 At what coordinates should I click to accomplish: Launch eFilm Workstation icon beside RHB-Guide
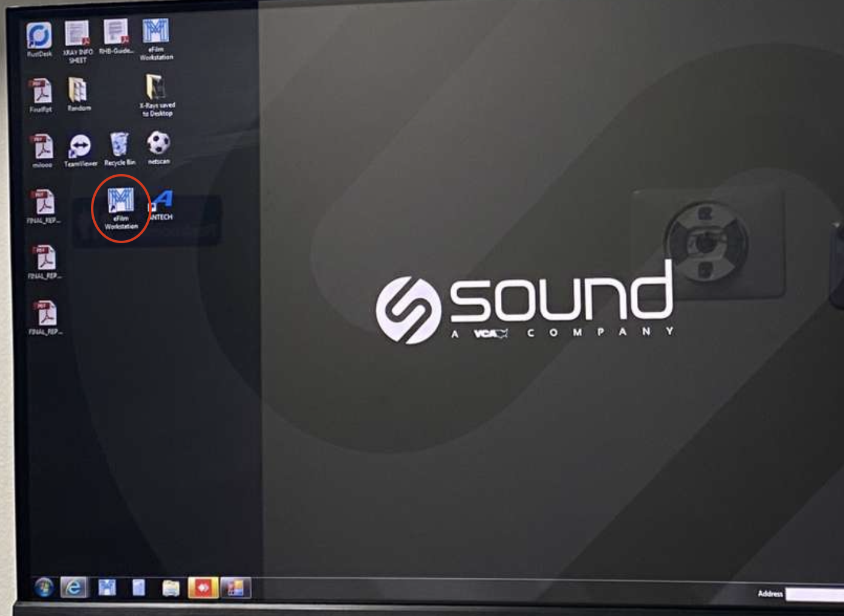(156, 39)
